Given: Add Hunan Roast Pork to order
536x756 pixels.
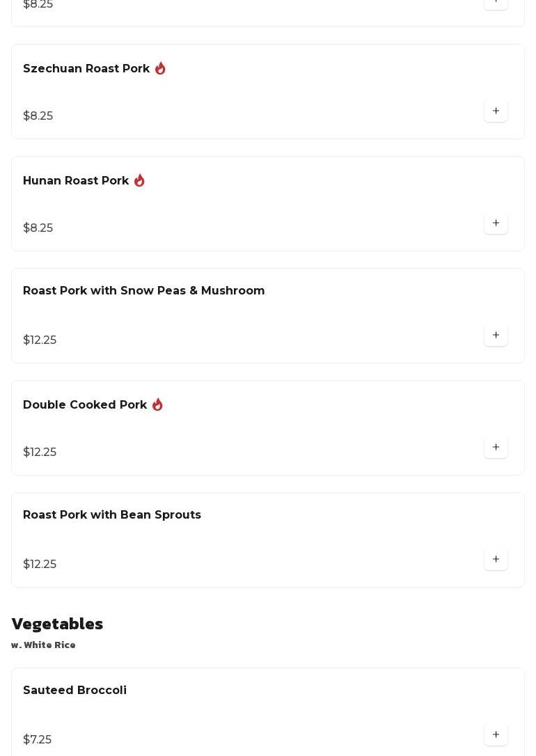Looking at the screenshot, I should coord(496,223).
